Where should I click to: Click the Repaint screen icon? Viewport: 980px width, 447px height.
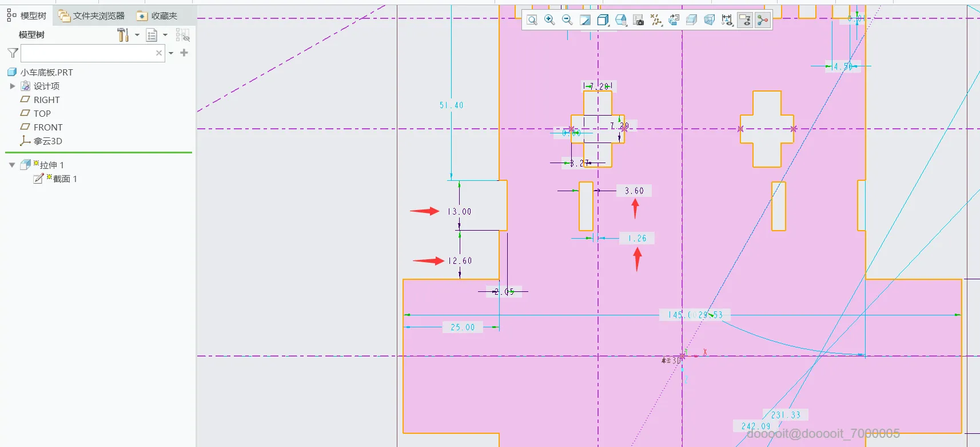click(585, 20)
